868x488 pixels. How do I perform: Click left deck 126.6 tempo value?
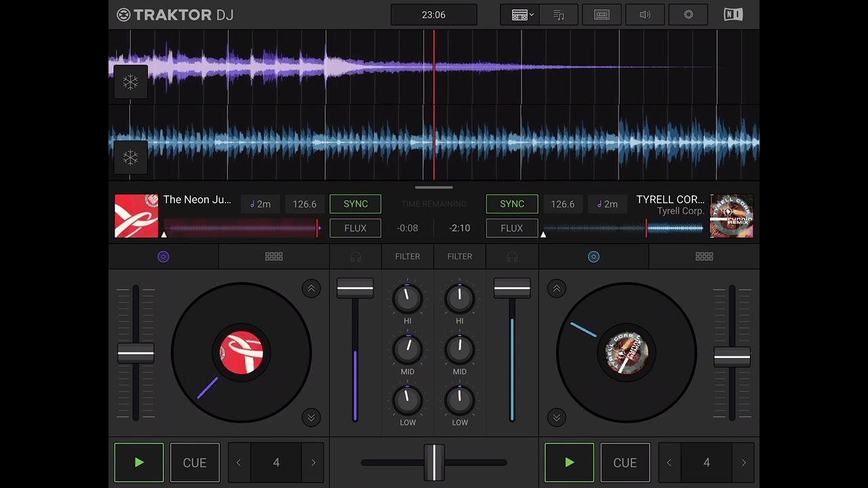pyautogui.click(x=304, y=204)
